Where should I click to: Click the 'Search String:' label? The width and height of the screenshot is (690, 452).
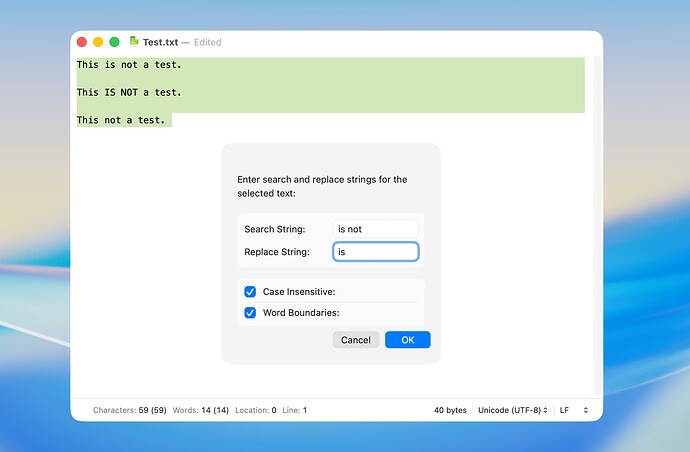click(275, 229)
